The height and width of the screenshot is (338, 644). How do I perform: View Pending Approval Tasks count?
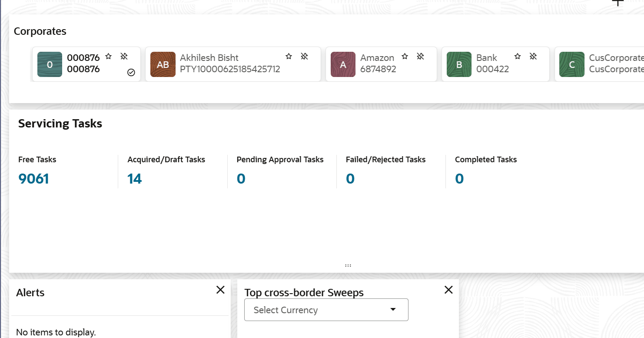click(x=241, y=178)
